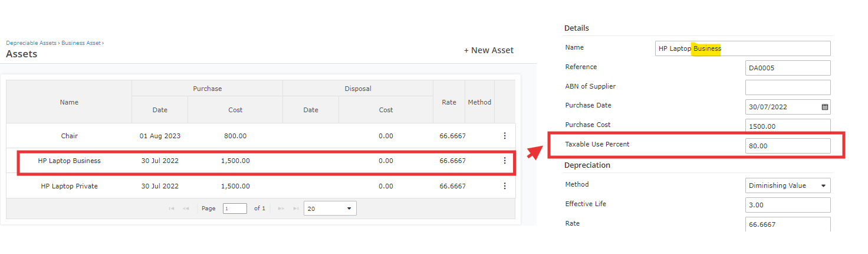Click the Reference field showing DA0005

788,68
